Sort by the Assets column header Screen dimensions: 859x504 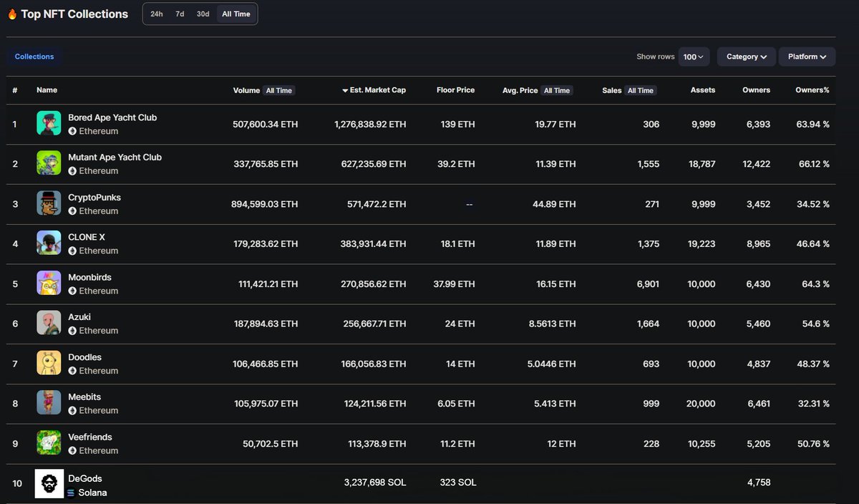(703, 90)
